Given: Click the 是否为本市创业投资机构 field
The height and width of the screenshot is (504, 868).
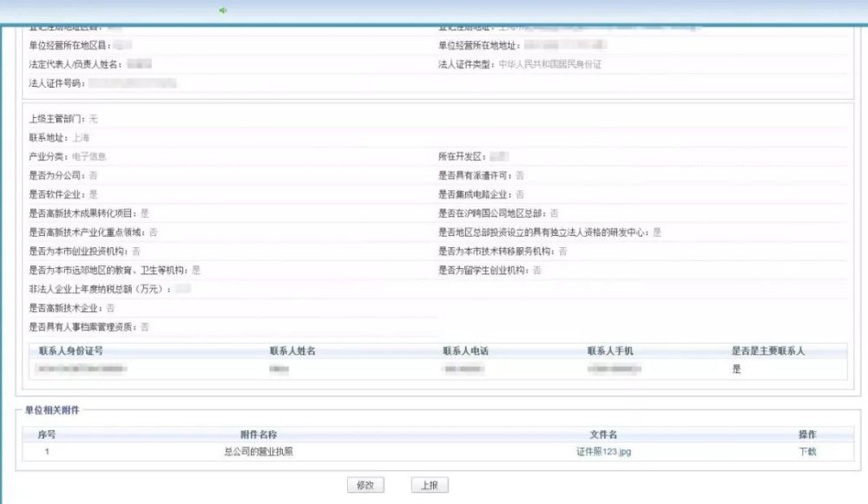Looking at the screenshot, I should 84,252.
